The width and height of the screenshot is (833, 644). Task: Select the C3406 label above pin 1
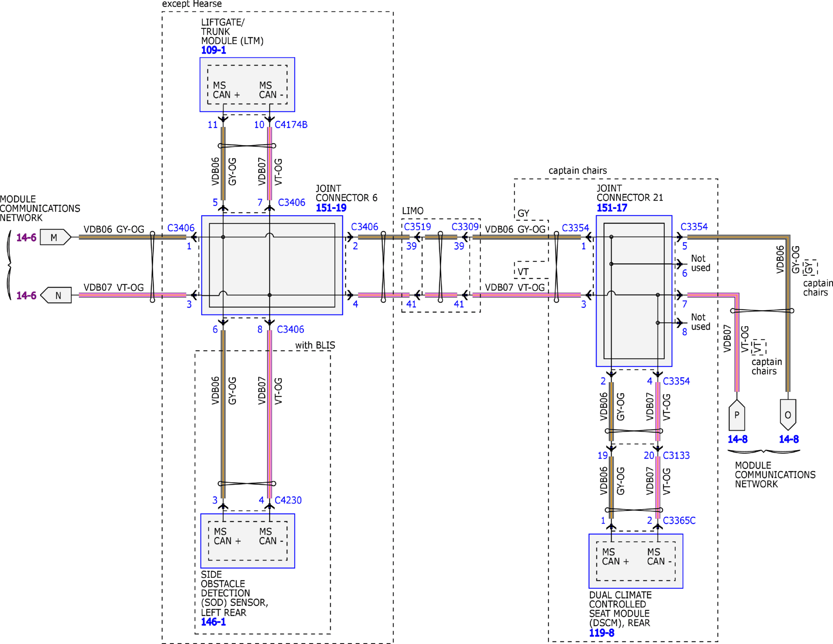coord(181,228)
